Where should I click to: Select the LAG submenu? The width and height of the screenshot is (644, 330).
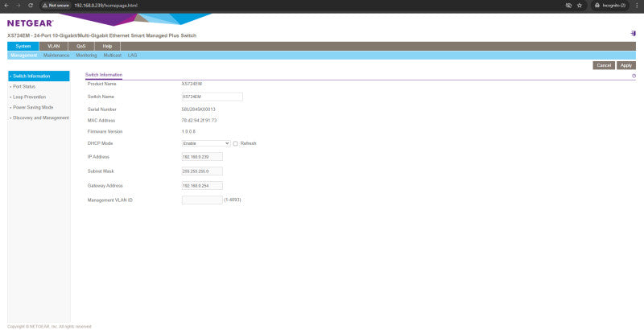(x=132, y=56)
